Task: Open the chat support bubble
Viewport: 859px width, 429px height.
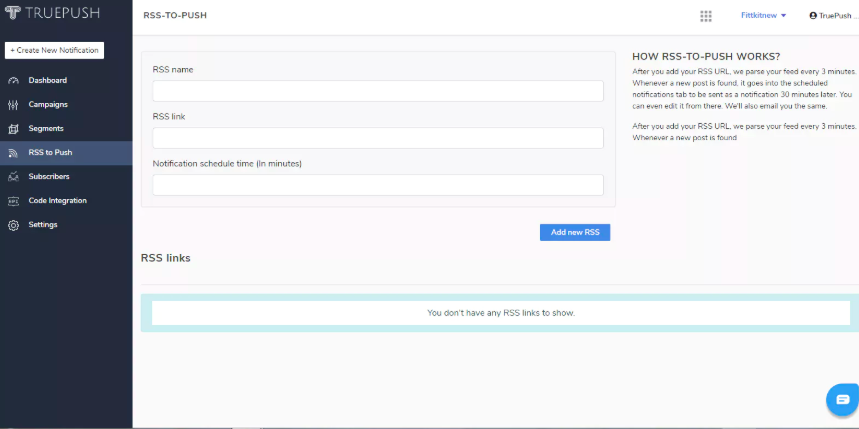Action: (x=843, y=399)
